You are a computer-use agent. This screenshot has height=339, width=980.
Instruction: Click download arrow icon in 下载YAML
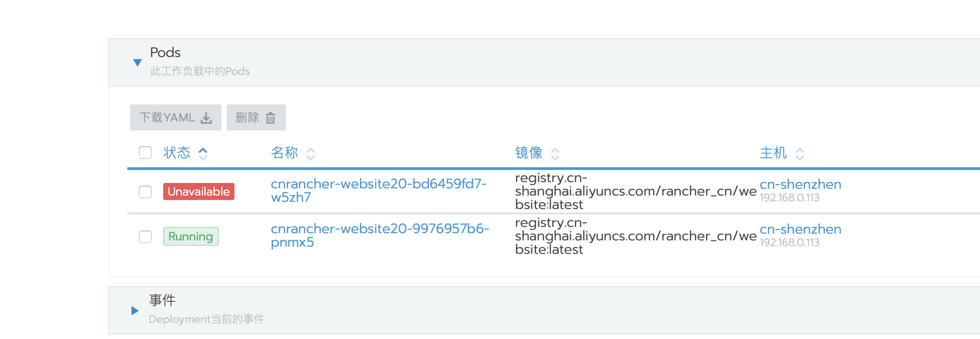[x=206, y=118]
